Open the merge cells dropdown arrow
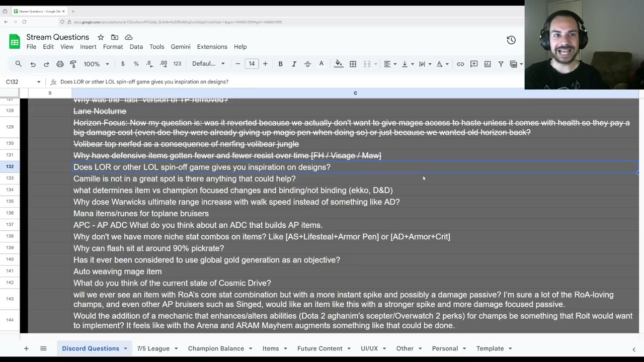The width and height of the screenshot is (644, 362). coord(375,64)
